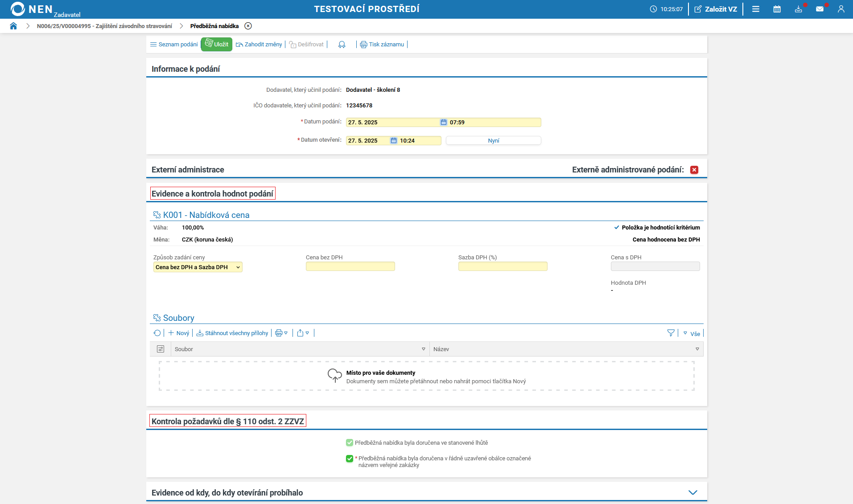The width and height of the screenshot is (853, 504).
Task: Open Seznam podání from toolbar
Action: pyautogui.click(x=174, y=45)
